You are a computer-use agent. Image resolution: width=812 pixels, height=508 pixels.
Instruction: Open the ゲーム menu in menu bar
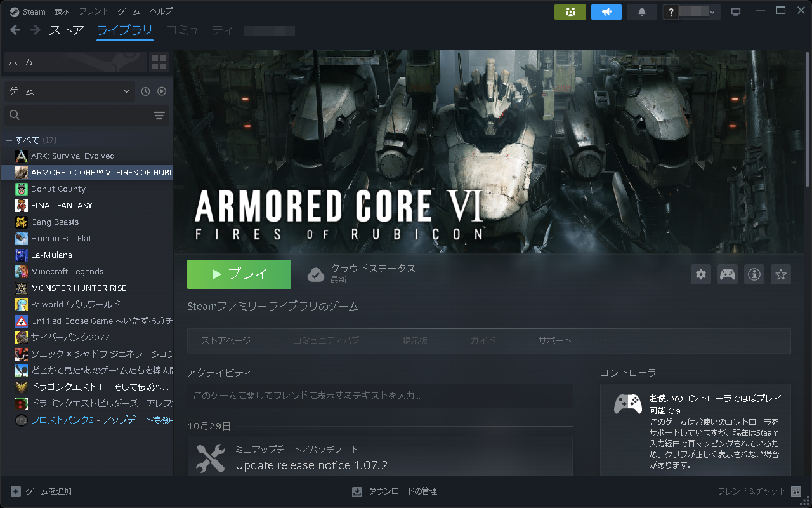coord(129,11)
